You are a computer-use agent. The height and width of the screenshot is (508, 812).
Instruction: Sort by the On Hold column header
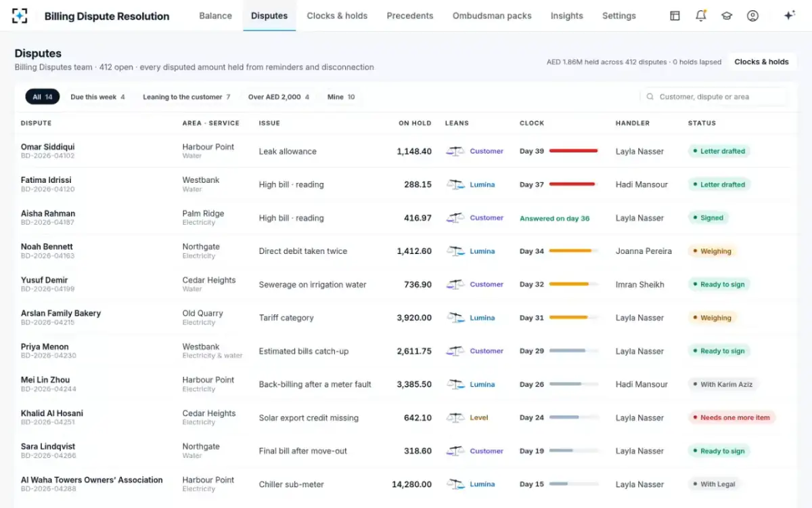coord(415,123)
